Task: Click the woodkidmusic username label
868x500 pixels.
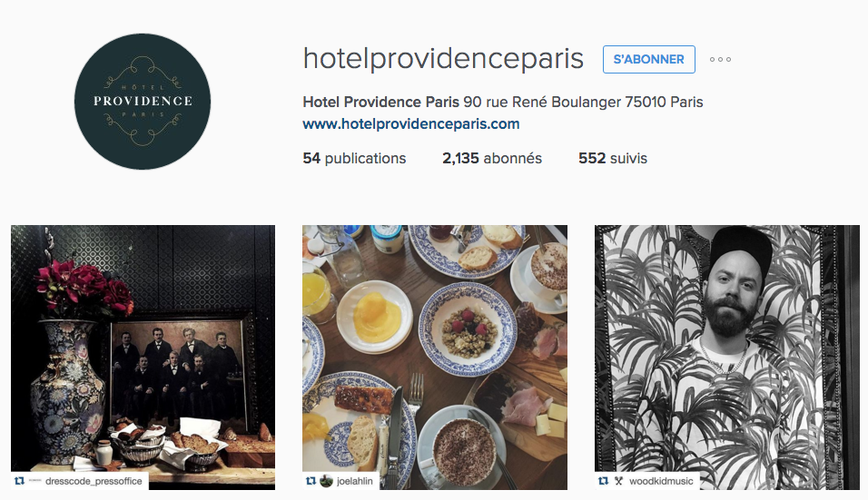Action: 661,481
